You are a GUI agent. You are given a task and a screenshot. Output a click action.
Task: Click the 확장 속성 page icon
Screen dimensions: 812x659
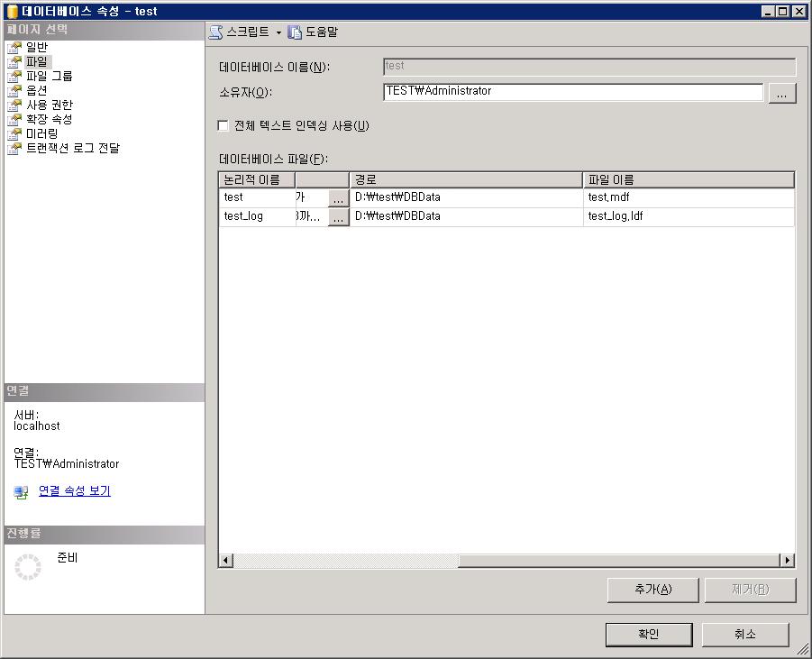[x=14, y=120]
